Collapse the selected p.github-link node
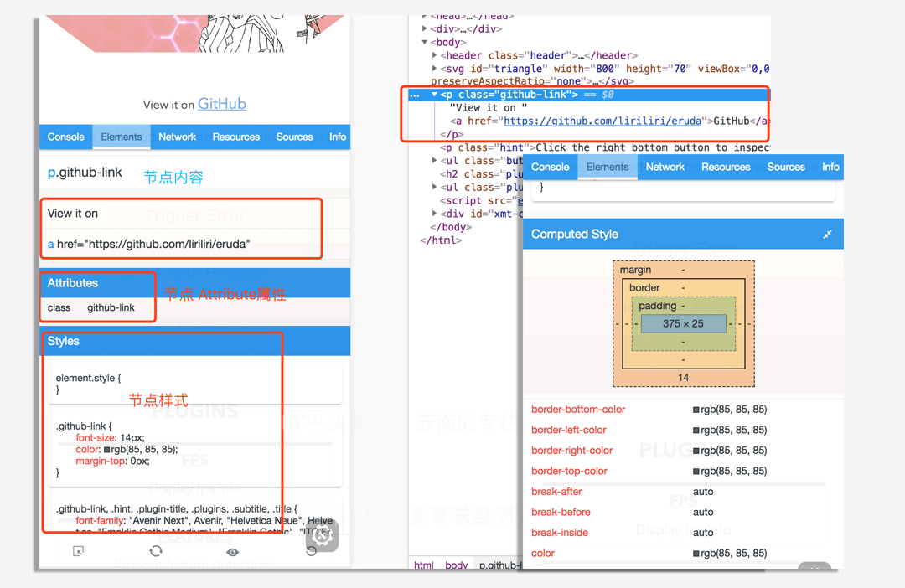The height and width of the screenshot is (588, 905). point(432,94)
